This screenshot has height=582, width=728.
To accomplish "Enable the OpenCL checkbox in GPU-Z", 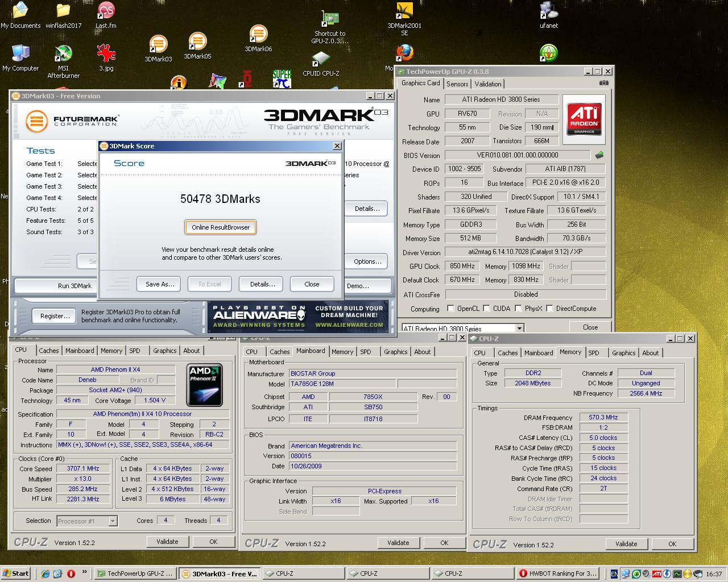I will coord(450,309).
